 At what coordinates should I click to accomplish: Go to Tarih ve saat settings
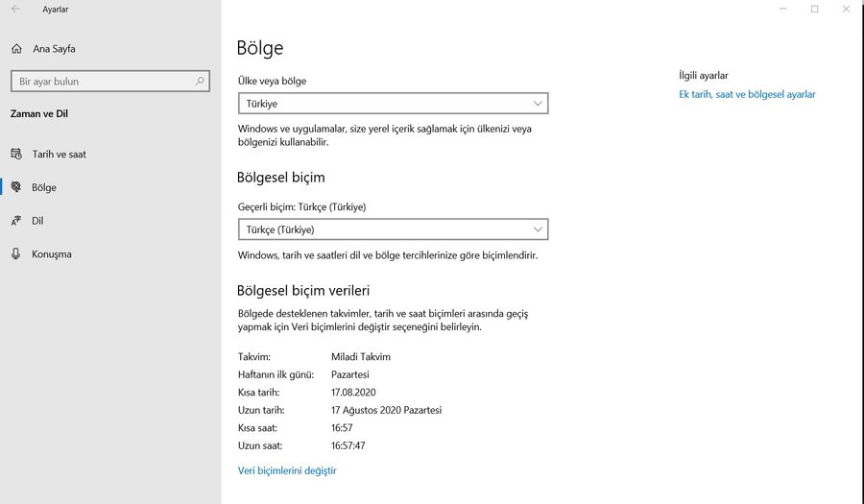(x=59, y=154)
